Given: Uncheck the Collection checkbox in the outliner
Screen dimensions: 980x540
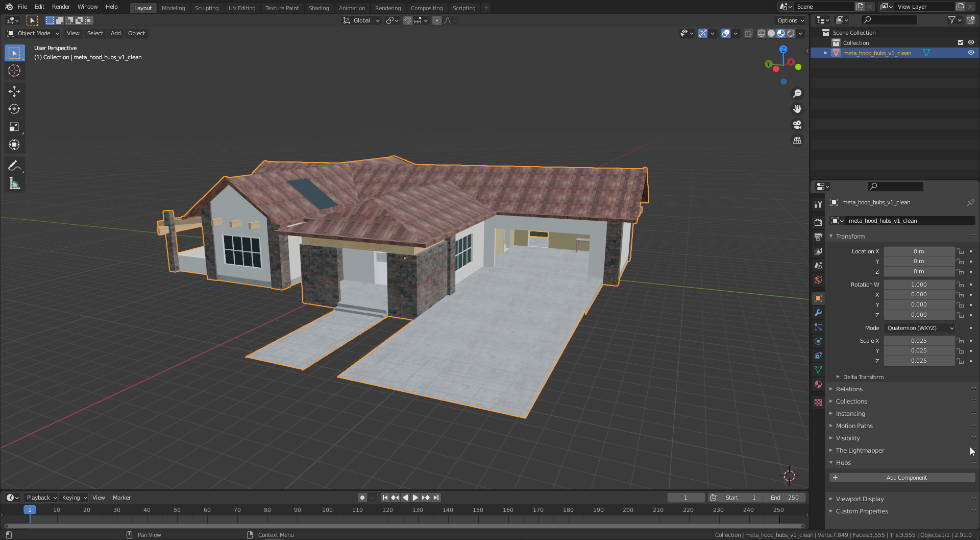Looking at the screenshot, I should [x=961, y=42].
